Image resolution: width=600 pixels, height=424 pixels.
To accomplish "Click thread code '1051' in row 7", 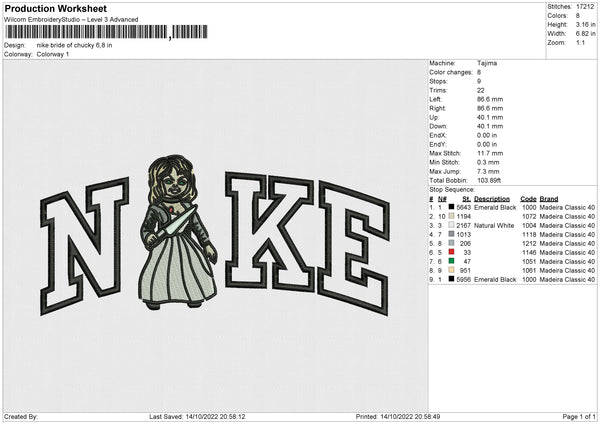I will pos(529,261).
